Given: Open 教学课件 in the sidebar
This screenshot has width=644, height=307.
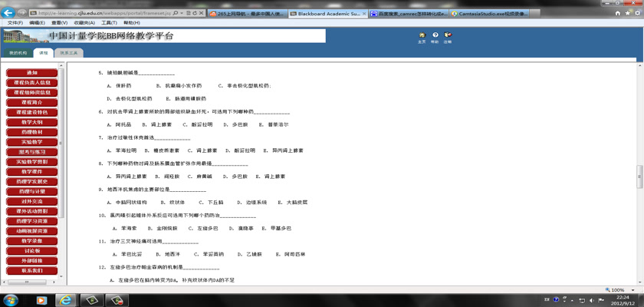Looking at the screenshot, I should [31, 172].
